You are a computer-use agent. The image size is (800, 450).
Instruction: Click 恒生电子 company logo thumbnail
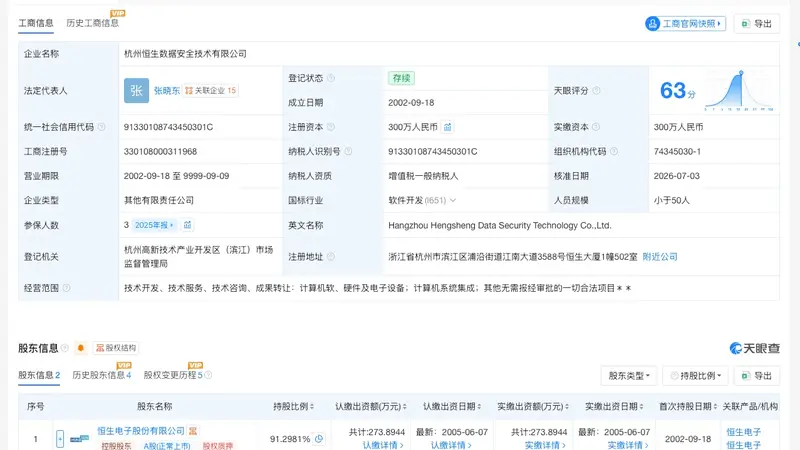click(79, 438)
